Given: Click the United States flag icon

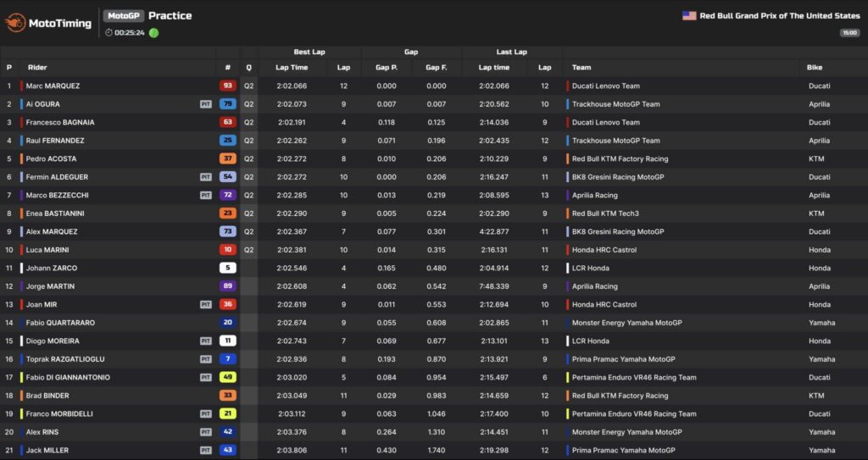Looking at the screenshot, I should pos(689,15).
